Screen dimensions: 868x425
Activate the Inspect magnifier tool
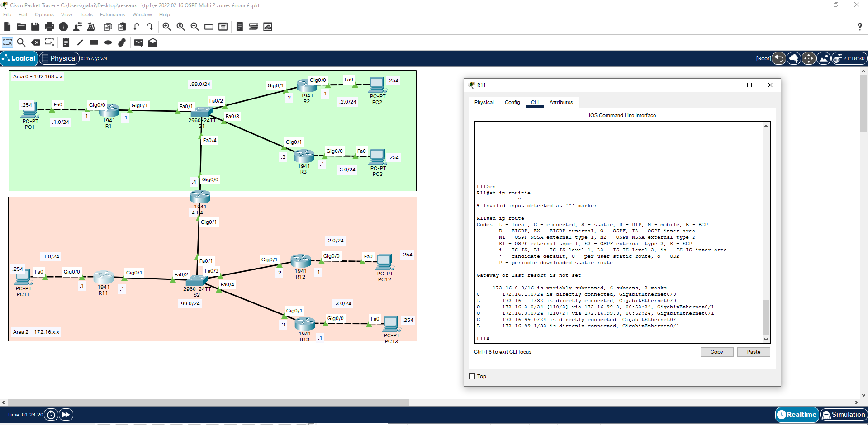click(21, 42)
